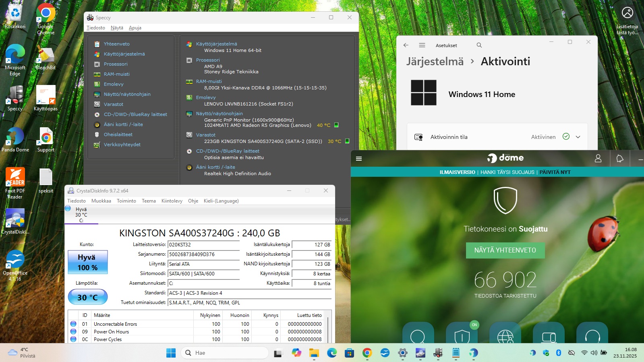Click the search icon in Asetukset
The image size is (644, 362).
click(479, 45)
